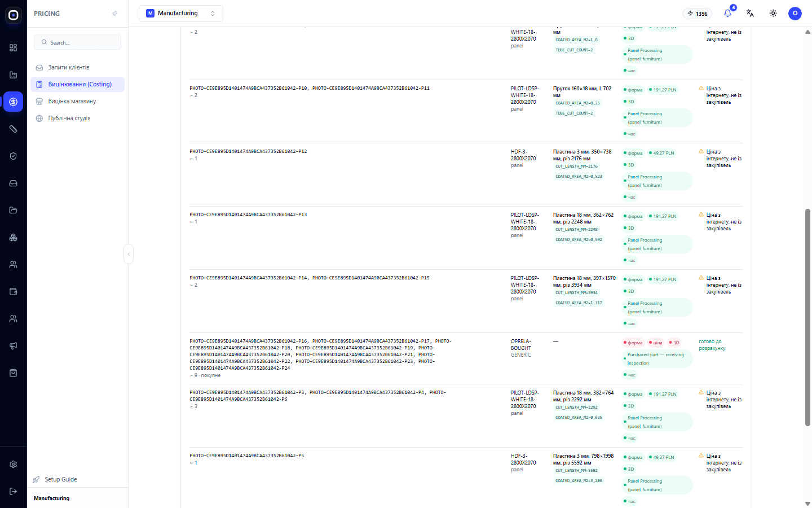The height and width of the screenshot is (508, 812).
Task: Collapse the Pricing side panel with chevron
Action: coord(129,254)
